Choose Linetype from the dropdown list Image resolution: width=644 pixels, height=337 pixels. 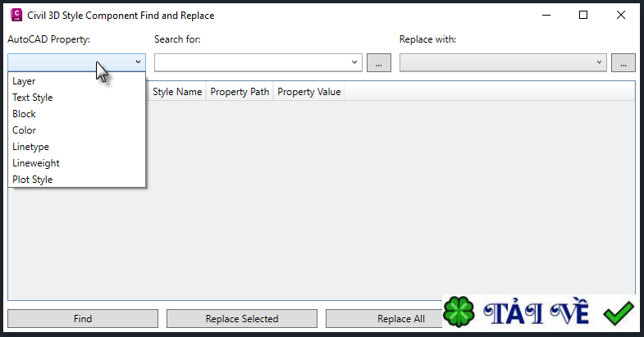pyautogui.click(x=31, y=147)
